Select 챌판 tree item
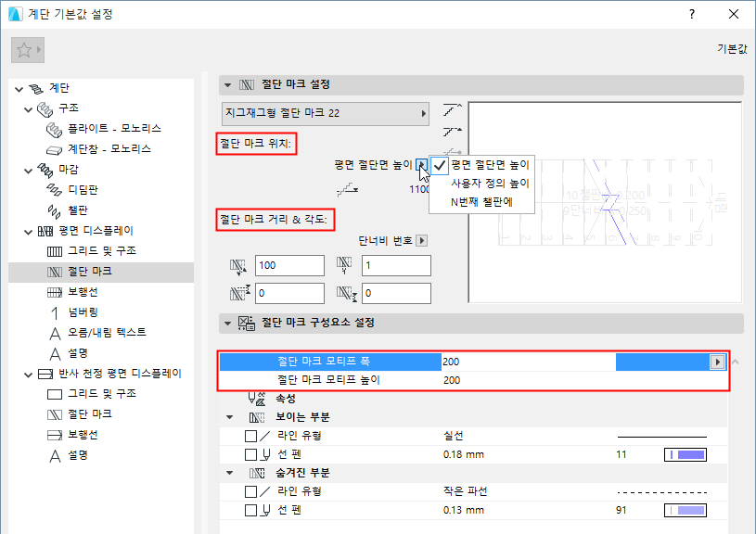Screen dimensions: 756x534 click(x=78, y=210)
